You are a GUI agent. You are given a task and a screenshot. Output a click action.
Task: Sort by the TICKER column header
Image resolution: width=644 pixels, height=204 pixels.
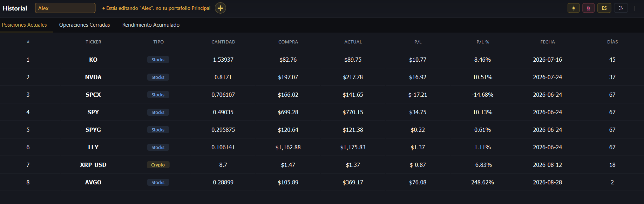point(93,42)
